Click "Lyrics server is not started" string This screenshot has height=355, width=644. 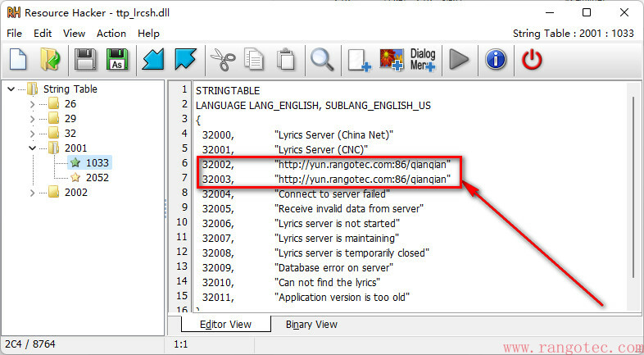coord(338,224)
